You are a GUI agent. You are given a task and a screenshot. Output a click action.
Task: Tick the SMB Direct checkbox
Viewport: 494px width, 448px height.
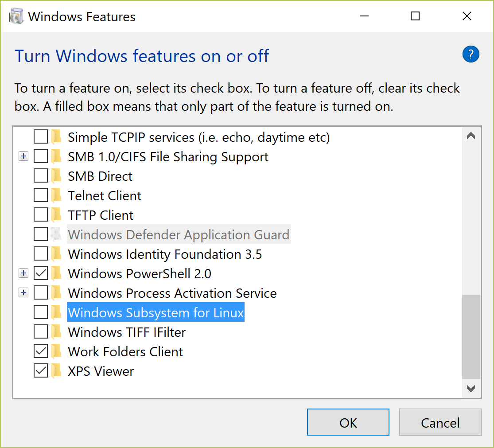pyautogui.click(x=41, y=176)
